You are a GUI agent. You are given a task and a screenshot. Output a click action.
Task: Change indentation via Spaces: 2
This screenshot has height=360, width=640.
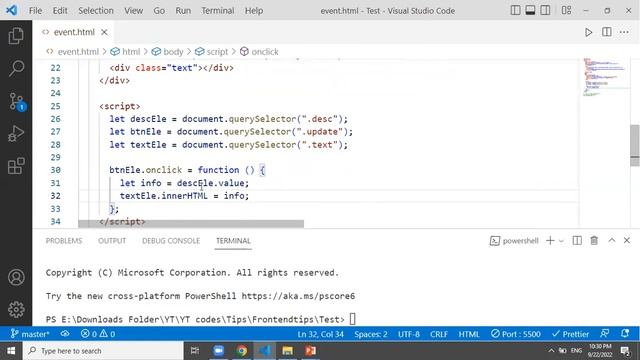click(371, 334)
